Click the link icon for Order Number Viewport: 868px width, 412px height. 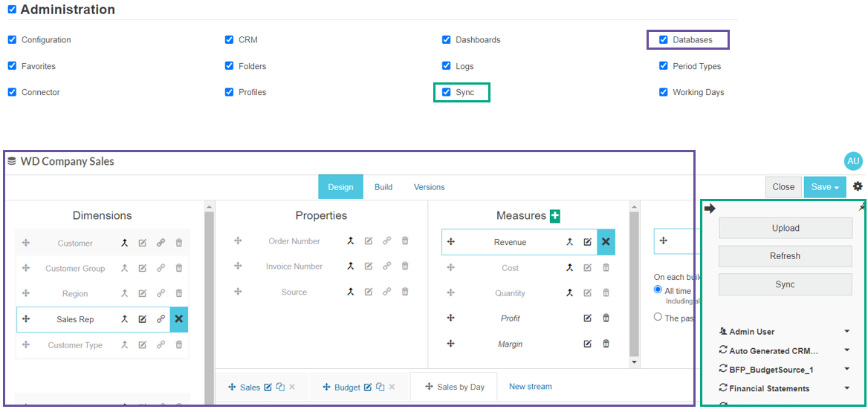point(386,241)
